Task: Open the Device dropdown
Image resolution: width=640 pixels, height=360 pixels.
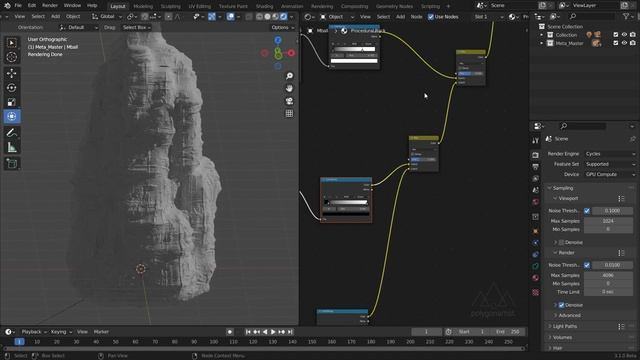Action: (x=610, y=174)
